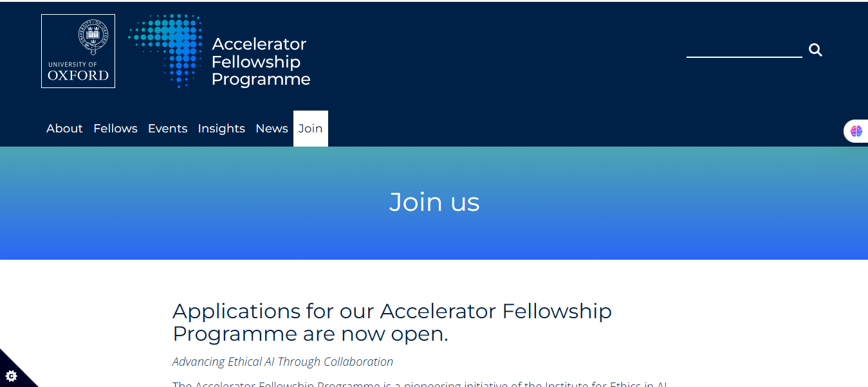Open the accessibility widget with the brain icon

[x=856, y=130]
